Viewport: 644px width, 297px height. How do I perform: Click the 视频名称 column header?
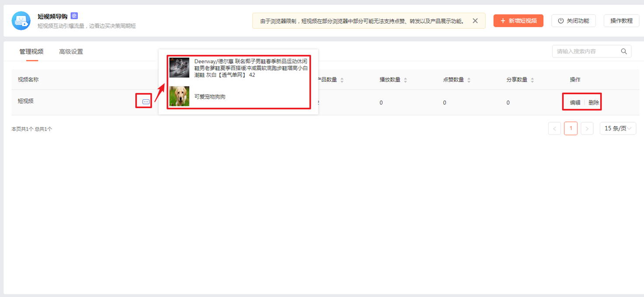(28, 80)
